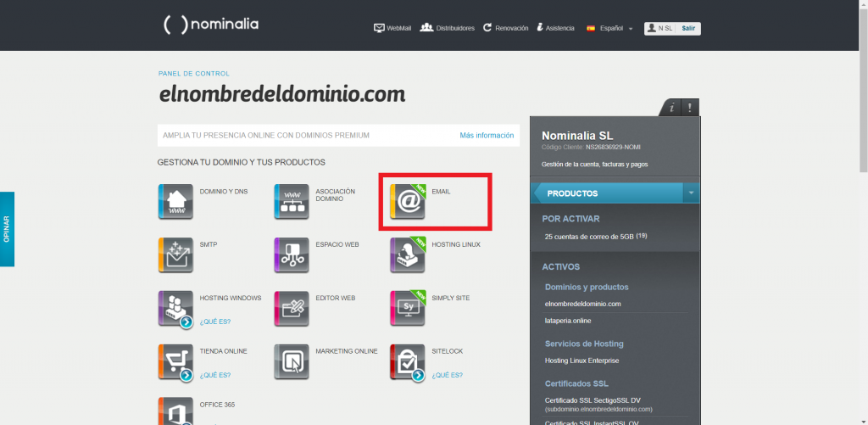The height and width of the screenshot is (425, 868).
Task: Open the Espacio Web icon
Action: click(292, 255)
